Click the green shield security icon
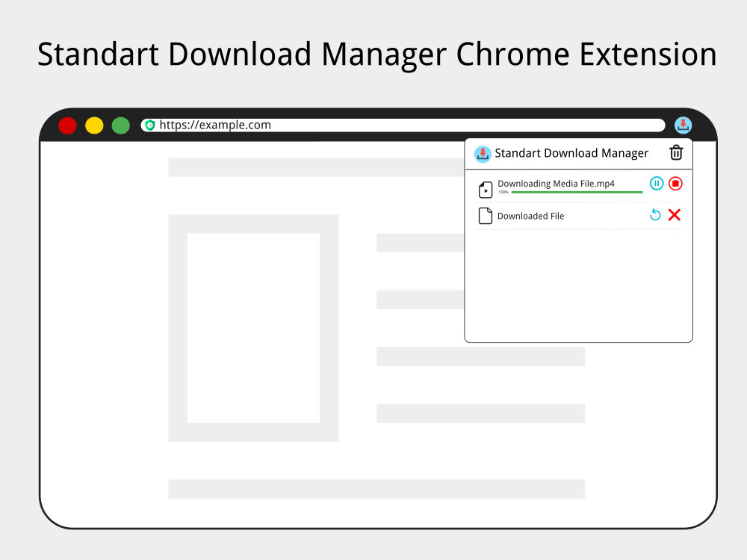747x560 pixels. (150, 125)
